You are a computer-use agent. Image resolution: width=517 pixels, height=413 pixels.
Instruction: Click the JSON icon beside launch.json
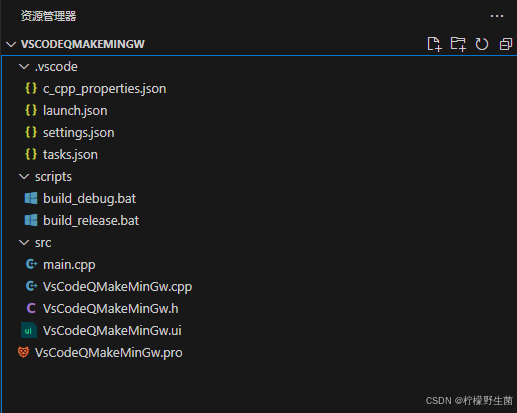pyautogui.click(x=31, y=110)
